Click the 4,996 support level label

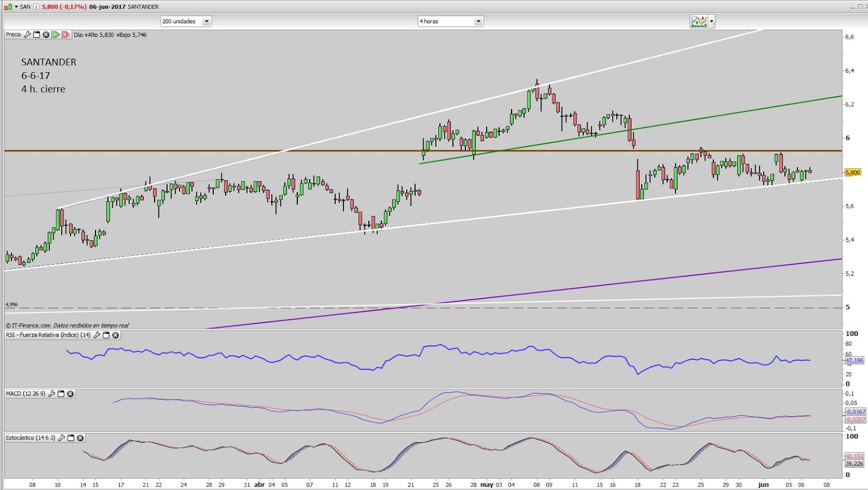(x=11, y=304)
